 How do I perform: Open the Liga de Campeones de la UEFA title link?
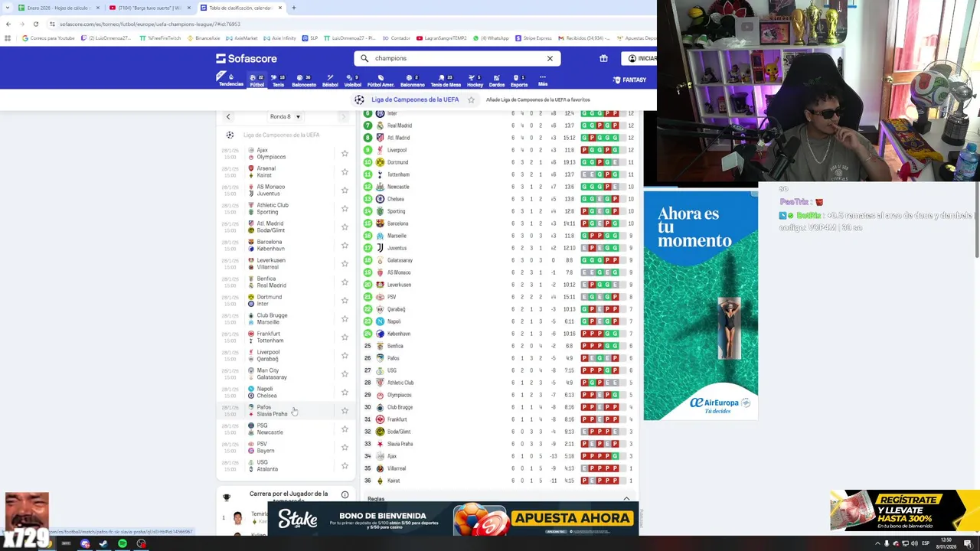pyautogui.click(x=415, y=99)
